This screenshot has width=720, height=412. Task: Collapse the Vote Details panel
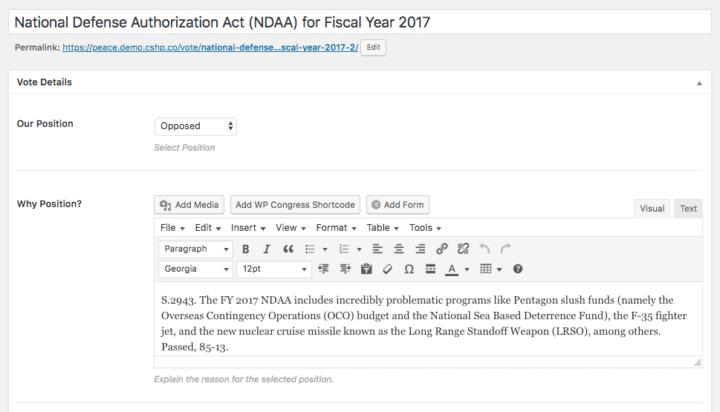(x=698, y=82)
